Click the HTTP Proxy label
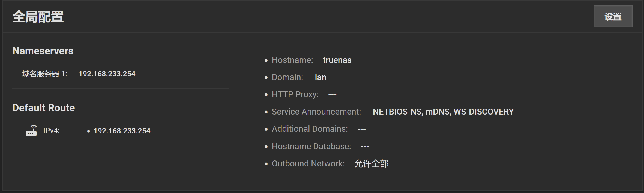This screenshot has width=644, height=193. pyautogui.click(x=295, y=95)
